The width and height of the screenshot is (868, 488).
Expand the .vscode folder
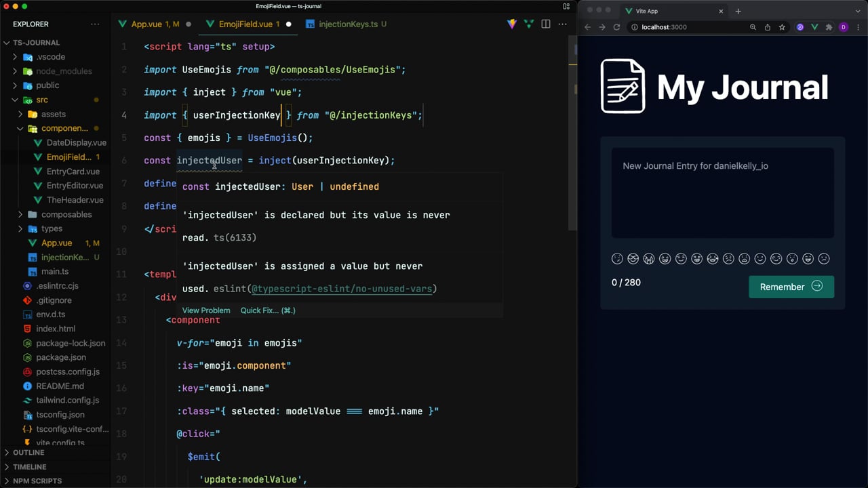[15, 57]
